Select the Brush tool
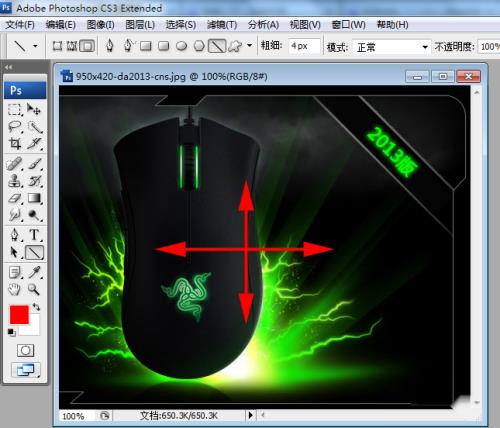 pyautogui.click(x=34, y=164)
